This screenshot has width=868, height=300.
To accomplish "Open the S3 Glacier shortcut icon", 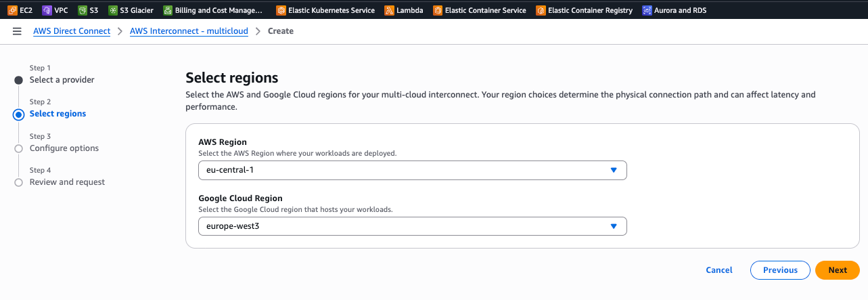I will click(113, 10).
